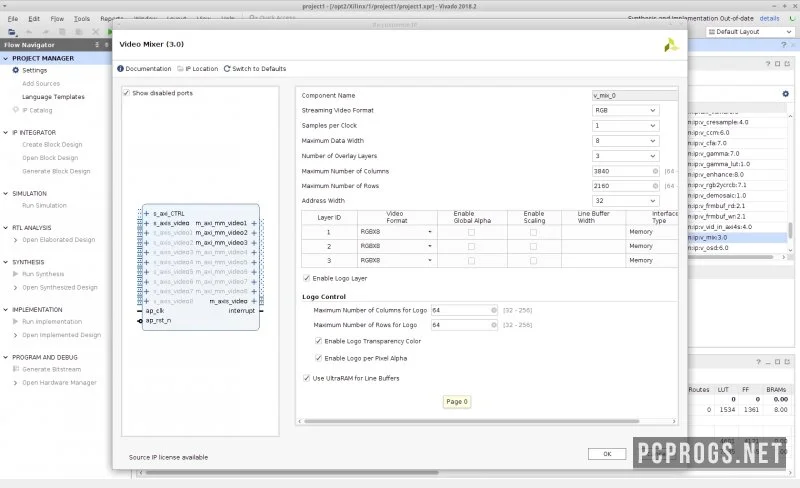Open the File menu
Screen dimensions: 800x488
13,18
